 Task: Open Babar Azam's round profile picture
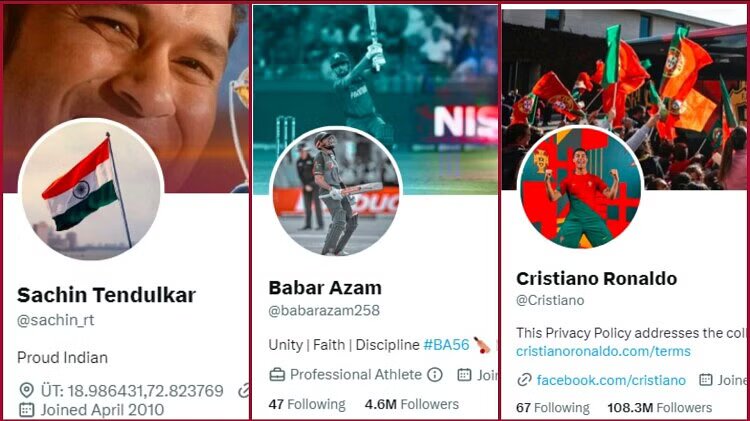pyautogui.click(x=336, y=192)
